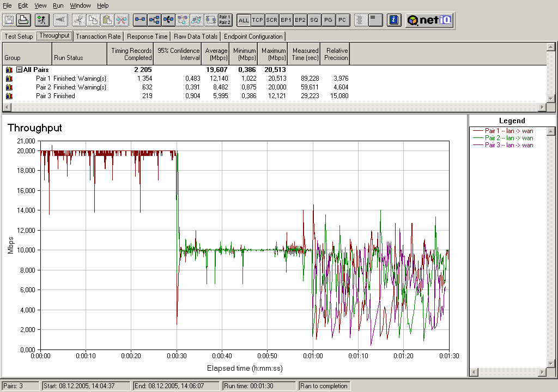Toggle the TCP protocol filter
The width and height of the screenshot is (558, 392).
click(x=258, y=20)
